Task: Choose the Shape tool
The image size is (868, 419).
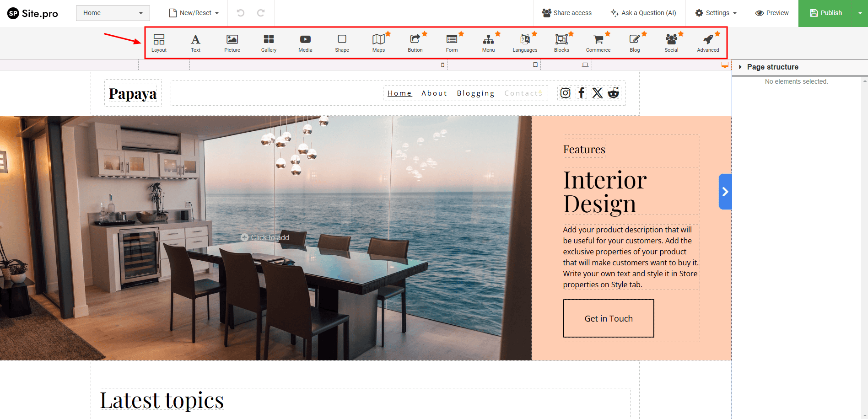Action: [x=342, y=43]
